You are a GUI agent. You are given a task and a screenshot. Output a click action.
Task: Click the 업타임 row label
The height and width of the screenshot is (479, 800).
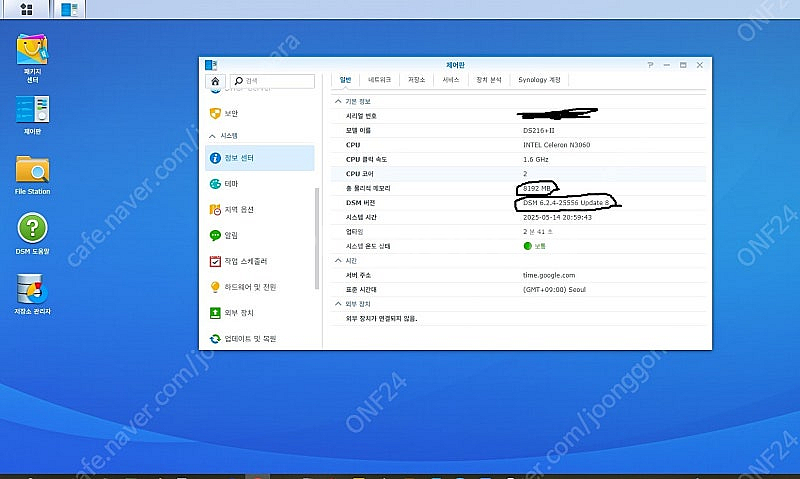coord(355,232)
